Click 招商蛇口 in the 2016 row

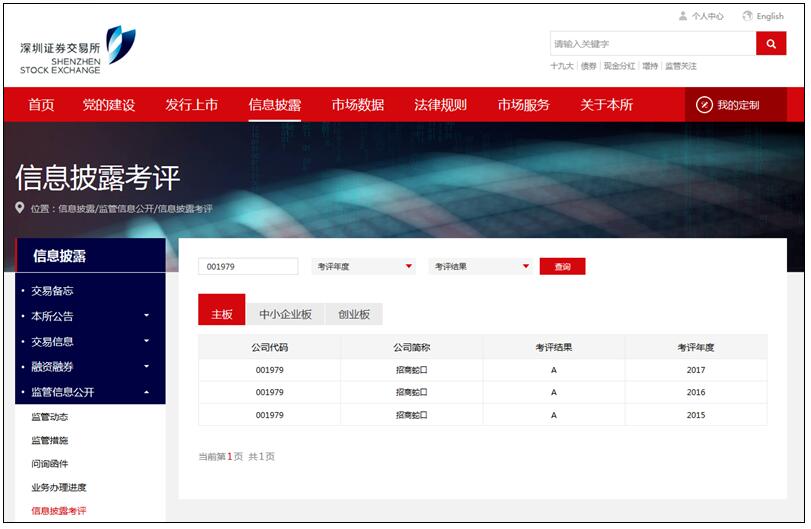(x=412, y=392)
